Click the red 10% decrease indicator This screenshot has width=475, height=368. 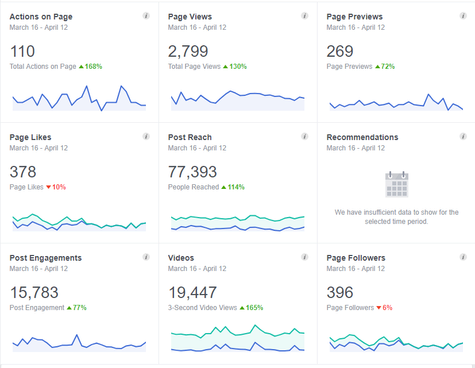point(56,187)
